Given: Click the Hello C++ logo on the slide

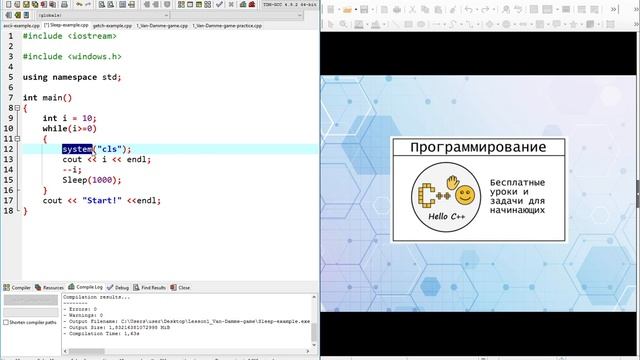Looking at the screenshot, I should [x=446, y=197].
